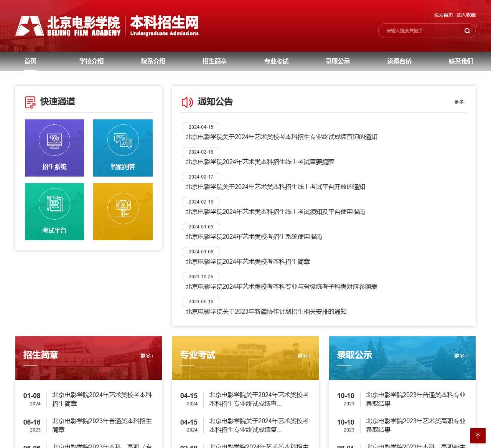Click the 录取公示 blue banner heading

[354, 355]
